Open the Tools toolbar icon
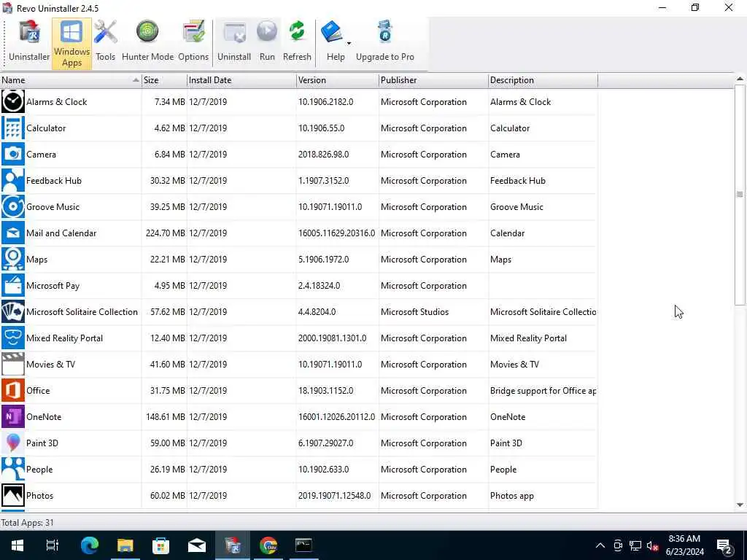 tap(105, 42)
